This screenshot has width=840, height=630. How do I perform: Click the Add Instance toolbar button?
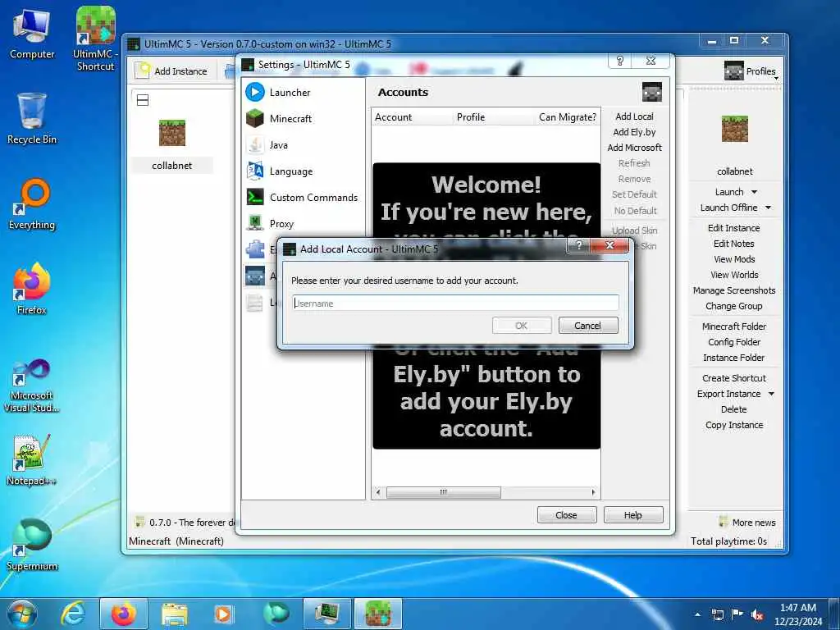(x=171, y=71)
